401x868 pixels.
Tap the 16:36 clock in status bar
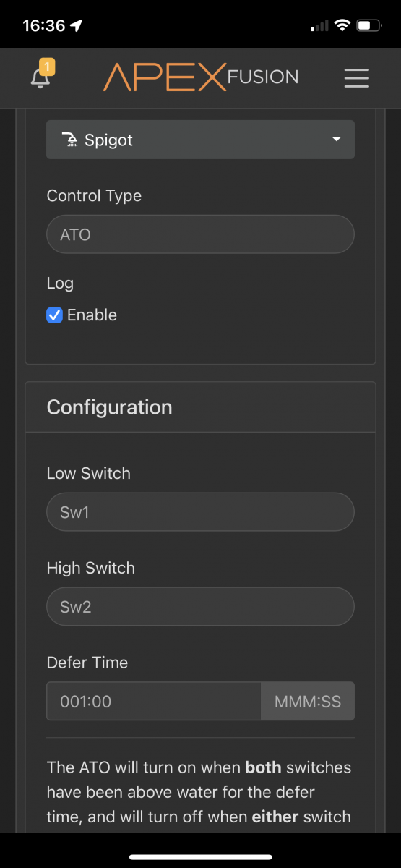pos(43,25)
